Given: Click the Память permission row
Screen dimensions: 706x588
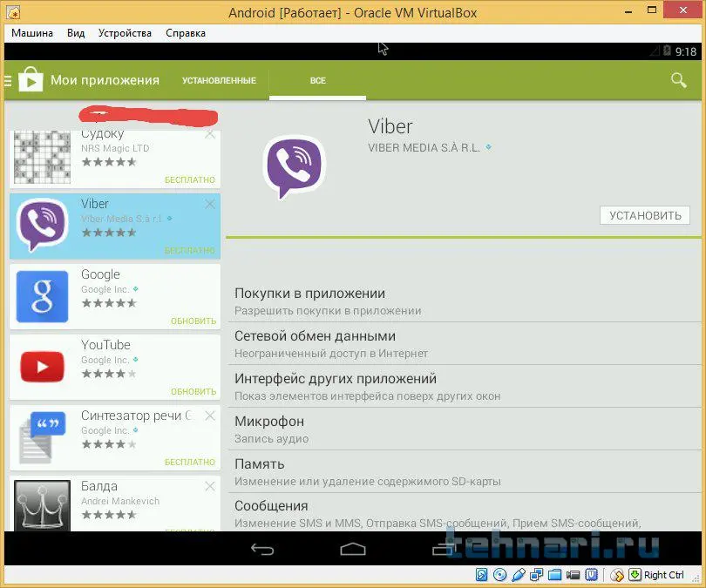Looking at the screenshot, I should tap(465, 471).
